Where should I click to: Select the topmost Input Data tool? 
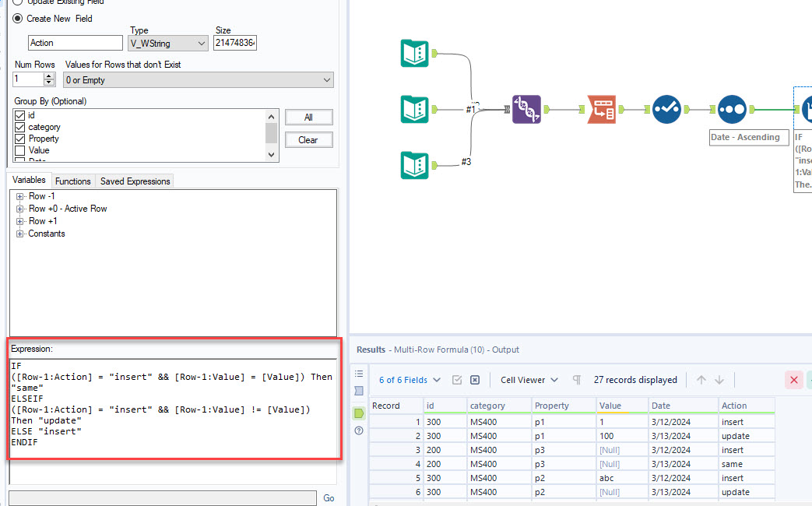[414, 53]
